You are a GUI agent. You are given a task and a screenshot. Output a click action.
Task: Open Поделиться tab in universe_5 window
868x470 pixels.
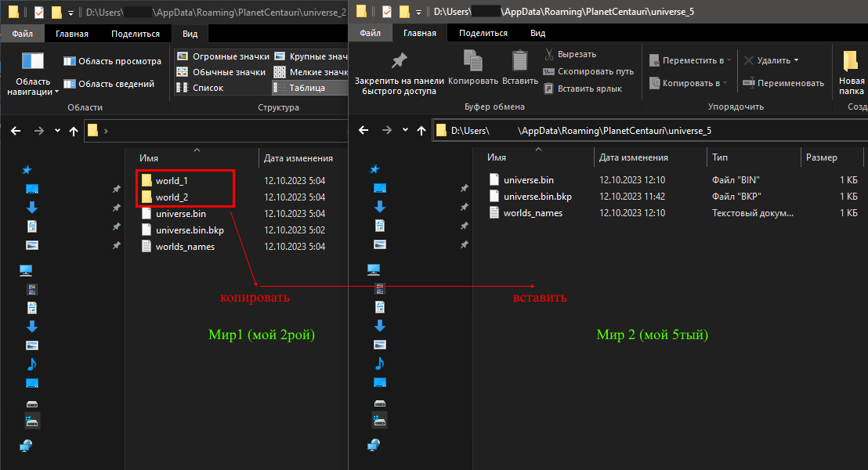[x=483, y=33]
